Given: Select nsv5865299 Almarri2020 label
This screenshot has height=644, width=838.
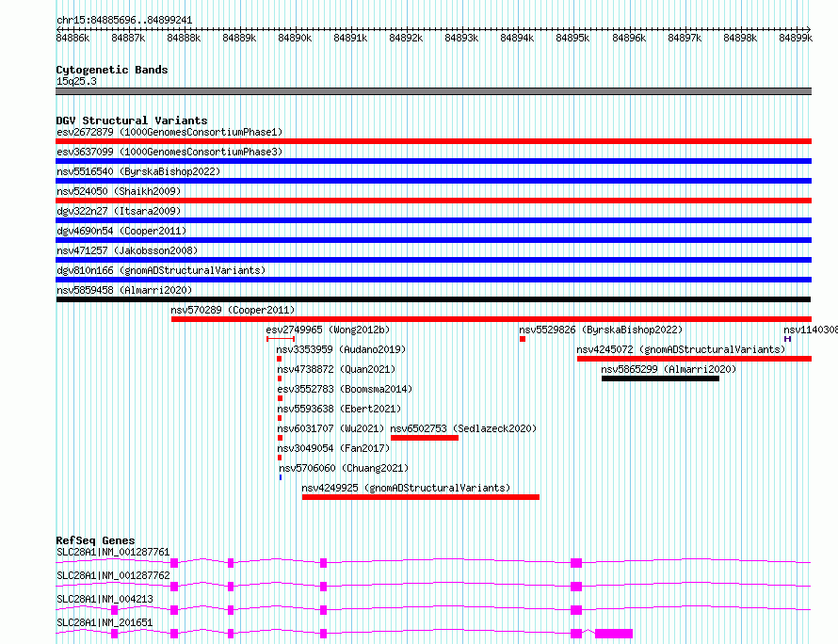Looking at the screenshot, I should click(669, 369).
